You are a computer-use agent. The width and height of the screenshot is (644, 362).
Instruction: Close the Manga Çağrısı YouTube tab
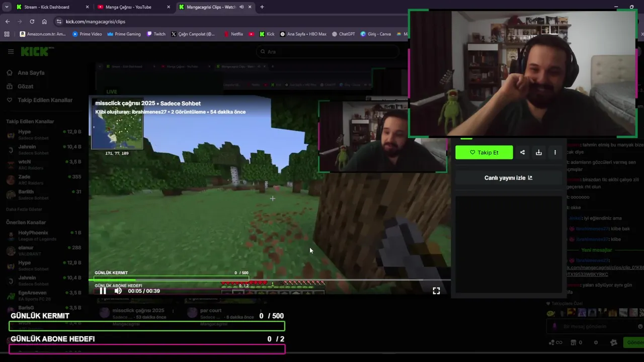pos(169,7)
